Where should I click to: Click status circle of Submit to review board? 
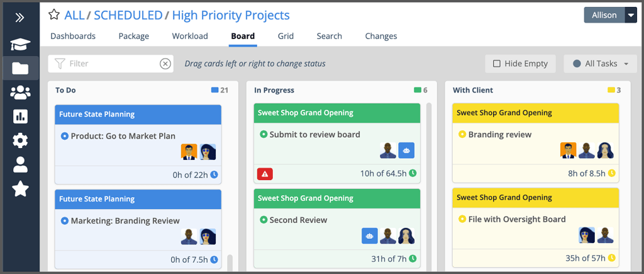(264, 134)
